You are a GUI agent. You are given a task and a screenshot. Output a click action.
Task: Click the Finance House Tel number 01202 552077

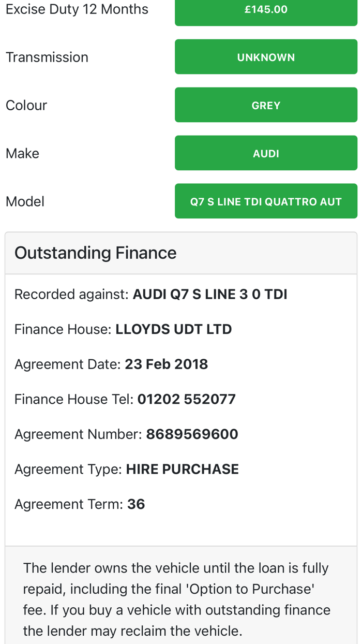coord(187,399)
